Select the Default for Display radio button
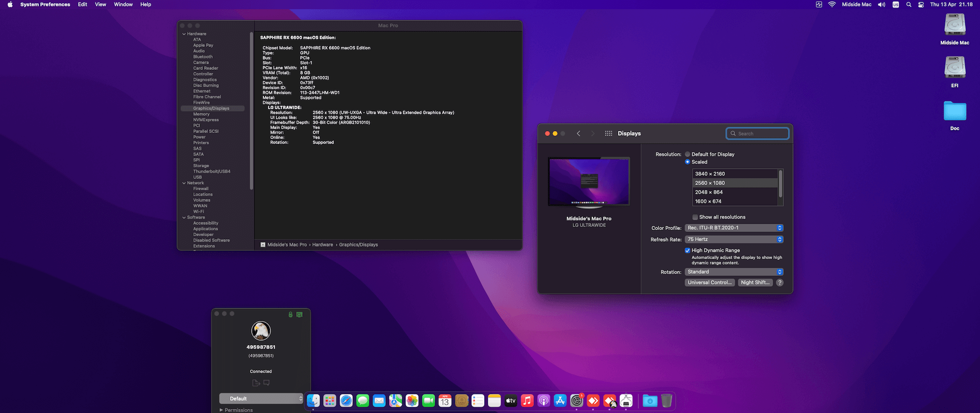Image resolution: width=980 pixels, height=413 pixels. tap(688, 154)
